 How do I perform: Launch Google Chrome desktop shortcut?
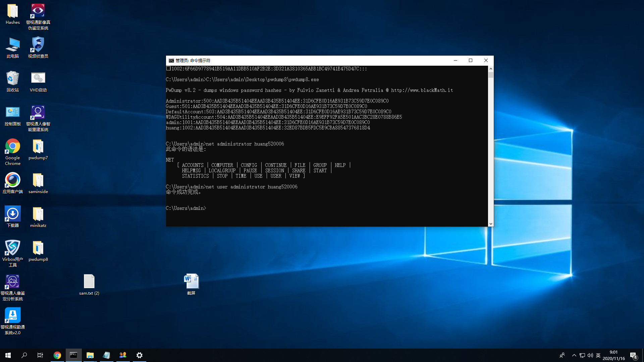click(x=13, y=147)
